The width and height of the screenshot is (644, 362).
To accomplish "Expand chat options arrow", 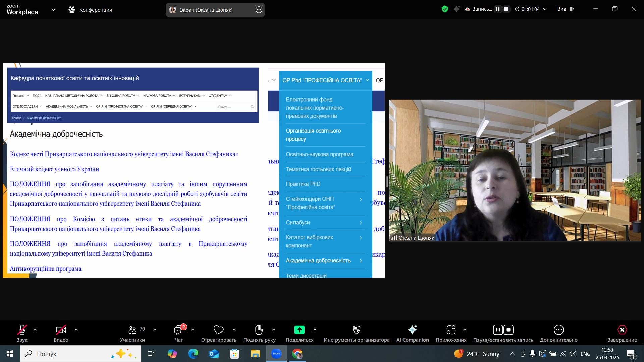I will pos(193,330).
